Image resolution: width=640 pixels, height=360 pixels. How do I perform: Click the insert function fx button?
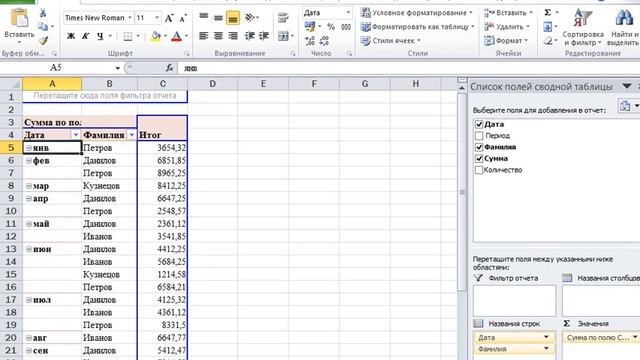tap(169, 68)
